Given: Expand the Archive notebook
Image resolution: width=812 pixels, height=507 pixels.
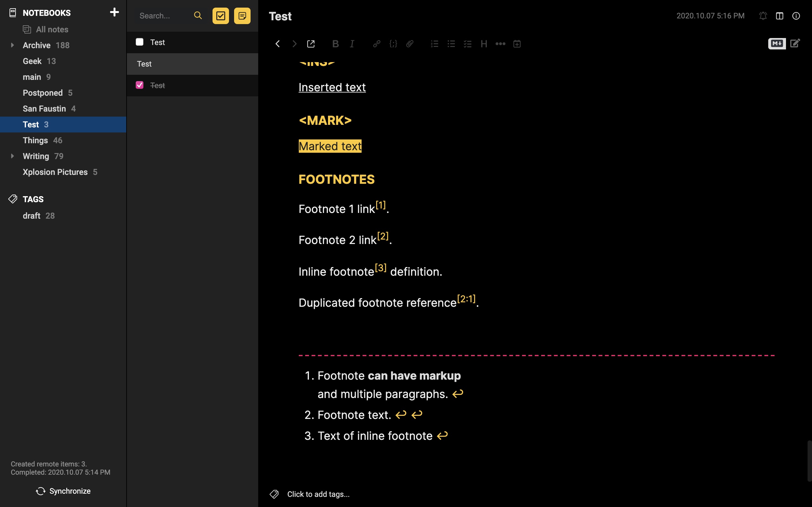Looking at the screenshot, I should coord(12,45).
